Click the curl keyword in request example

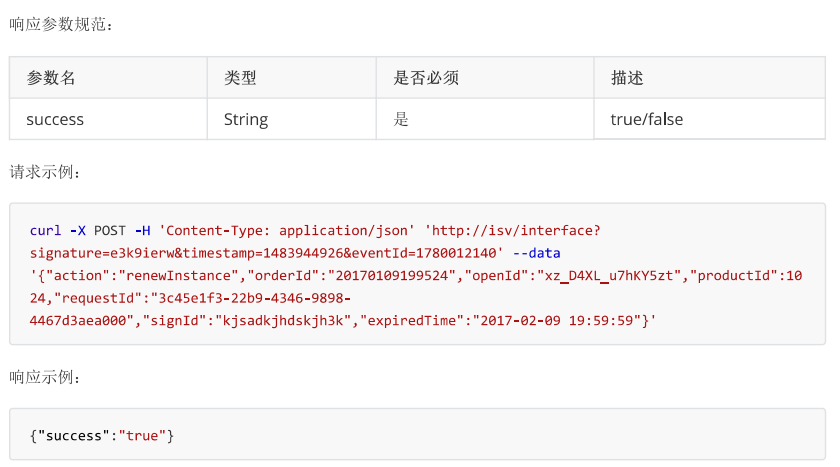coord(46,231)
